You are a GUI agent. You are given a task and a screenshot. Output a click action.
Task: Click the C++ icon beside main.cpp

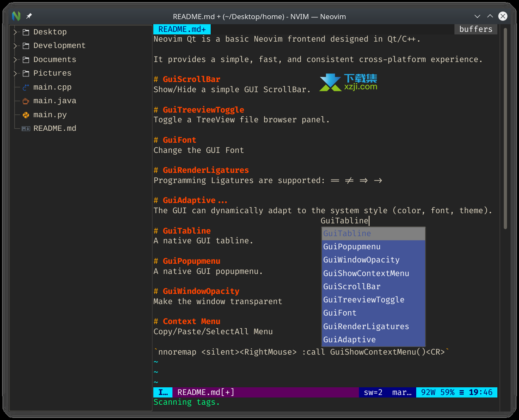pos(26,87)
